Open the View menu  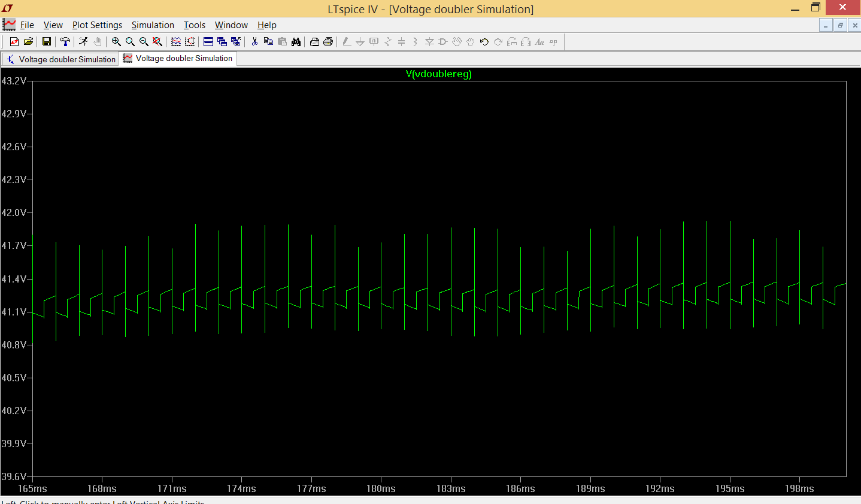click(x=53, y=25)
